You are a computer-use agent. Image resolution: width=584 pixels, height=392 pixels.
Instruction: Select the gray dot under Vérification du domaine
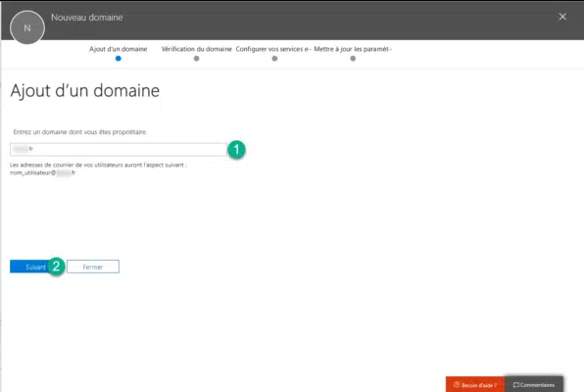tap(196, 59)
